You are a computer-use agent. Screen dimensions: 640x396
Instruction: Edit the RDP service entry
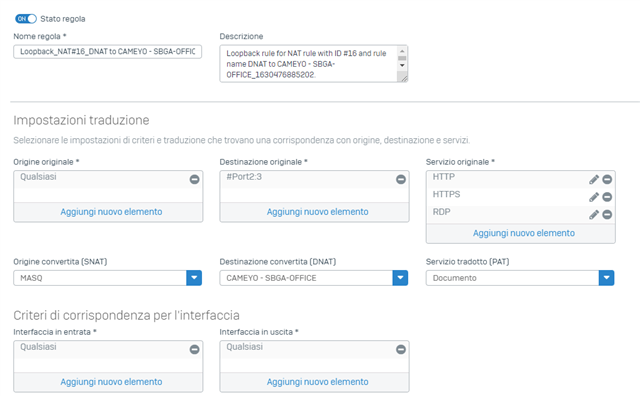[594, 214]
